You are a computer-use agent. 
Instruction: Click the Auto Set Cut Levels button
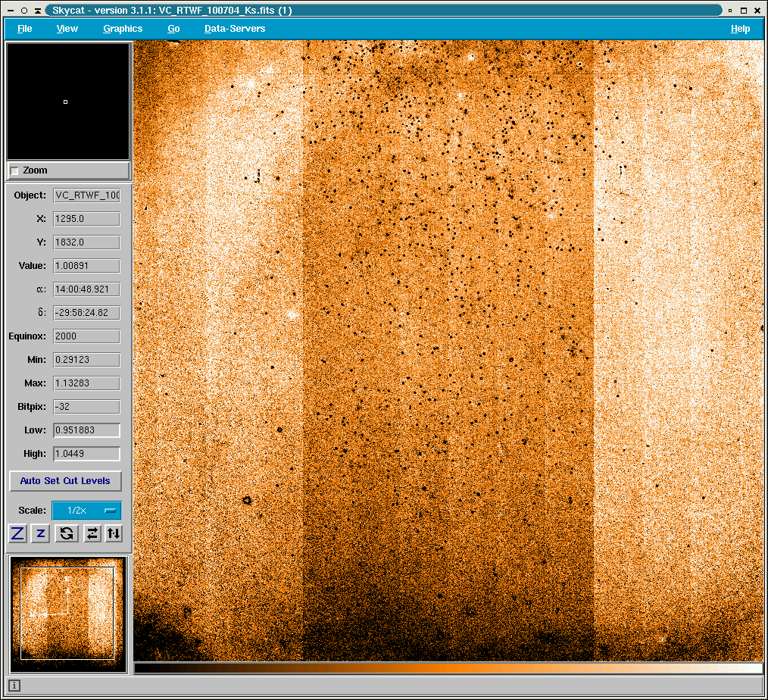[65, 481]
